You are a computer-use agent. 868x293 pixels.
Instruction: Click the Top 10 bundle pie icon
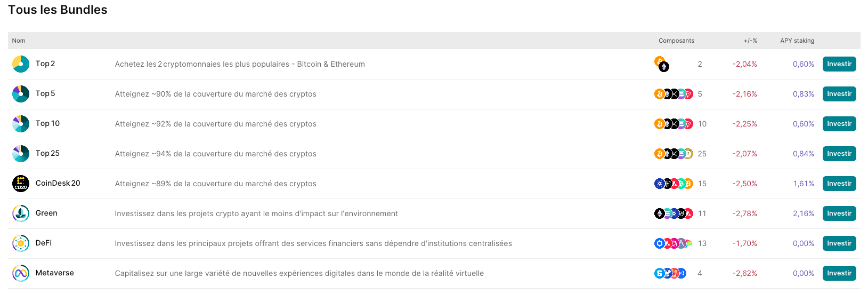point(21,124)
